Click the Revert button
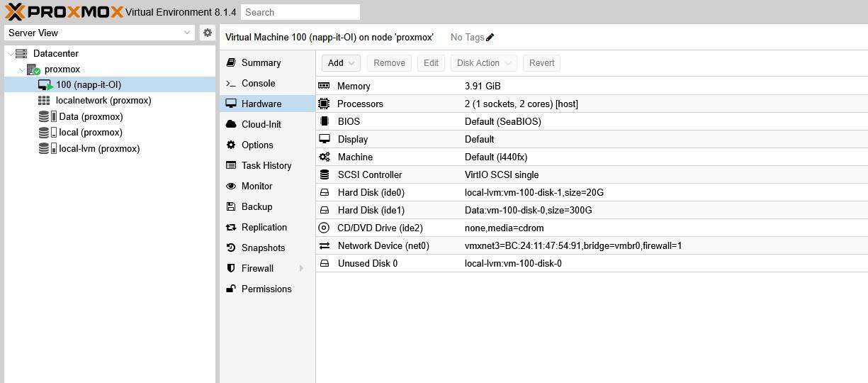 point(542,63)
